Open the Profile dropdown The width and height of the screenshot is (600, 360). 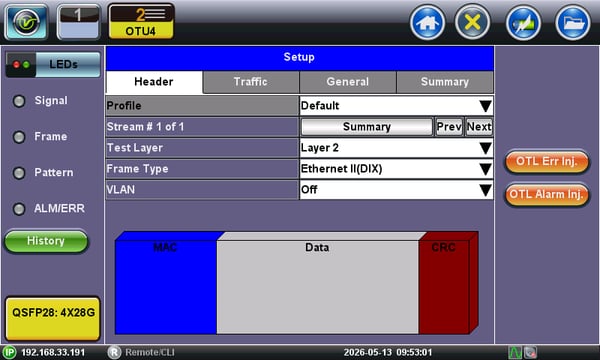click(396, 106)
